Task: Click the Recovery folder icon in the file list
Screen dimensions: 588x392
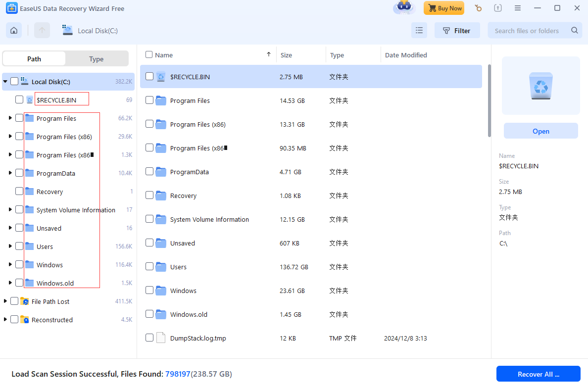Action: click(x=161, y=196)
